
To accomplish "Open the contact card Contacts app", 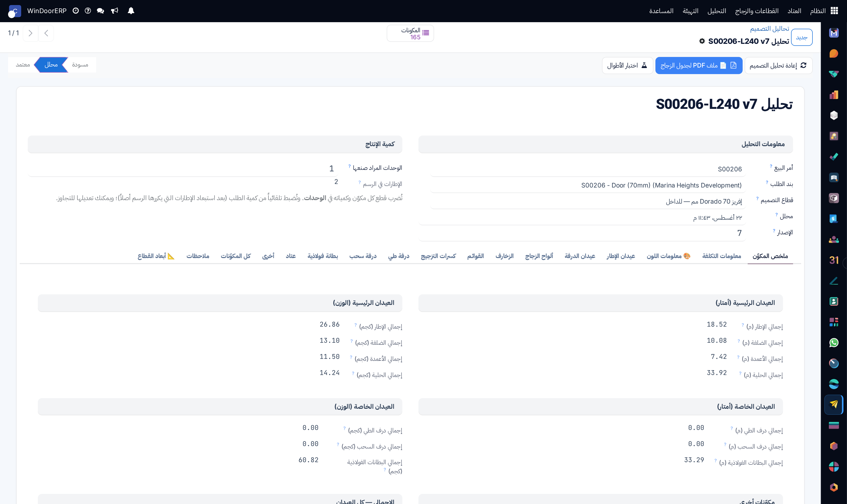I will [x=834, y=301].
